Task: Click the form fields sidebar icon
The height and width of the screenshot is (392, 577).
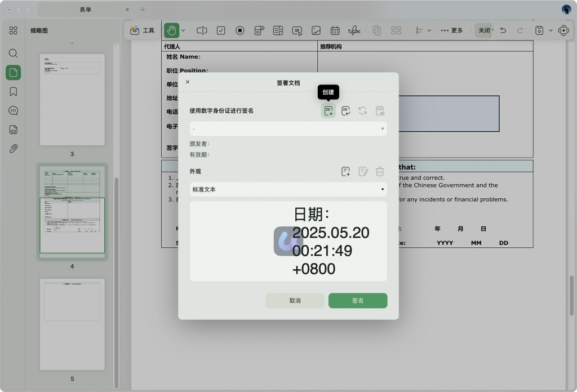Action: coord(14,130)
